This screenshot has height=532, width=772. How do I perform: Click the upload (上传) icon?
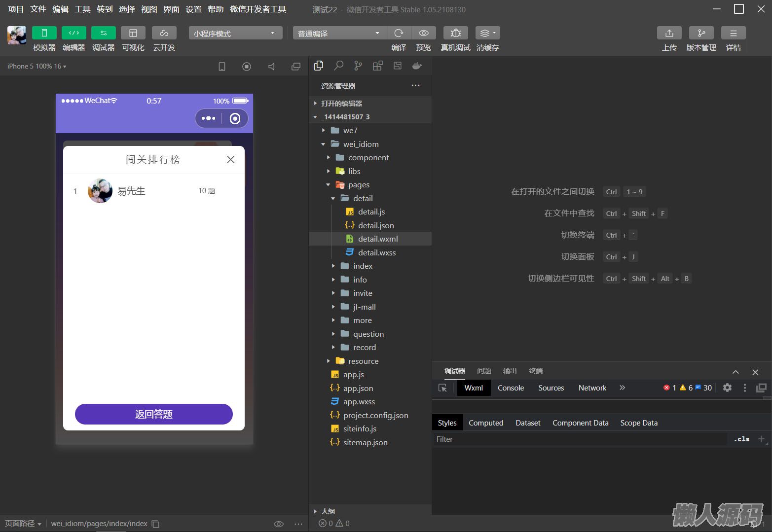669,33
